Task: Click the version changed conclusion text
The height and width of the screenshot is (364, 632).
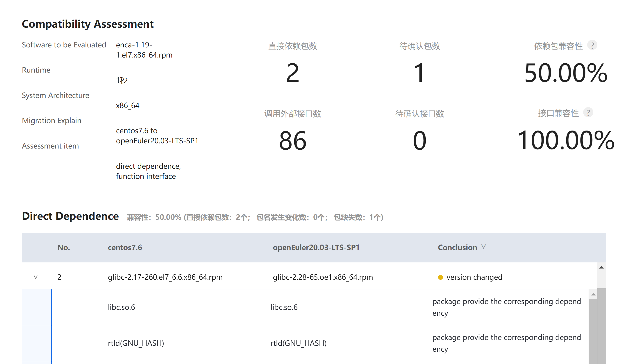Action: (x=474, y=277)
